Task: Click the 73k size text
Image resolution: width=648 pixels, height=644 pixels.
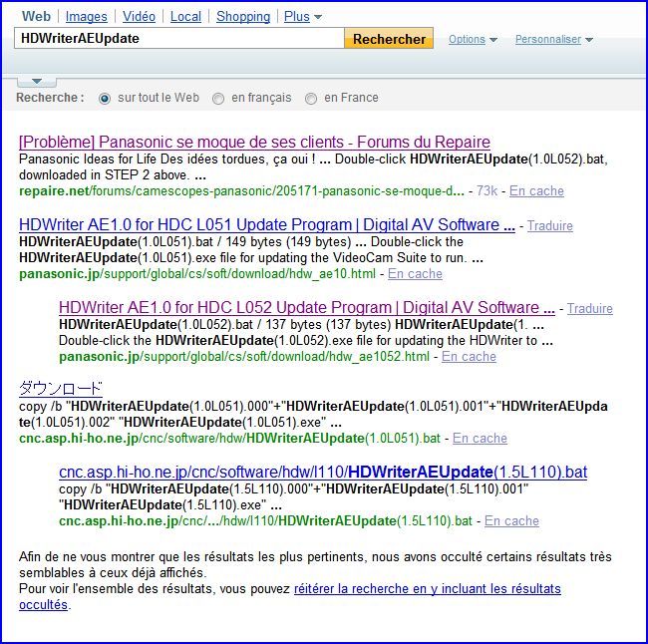Action: [x=486, y=191]
